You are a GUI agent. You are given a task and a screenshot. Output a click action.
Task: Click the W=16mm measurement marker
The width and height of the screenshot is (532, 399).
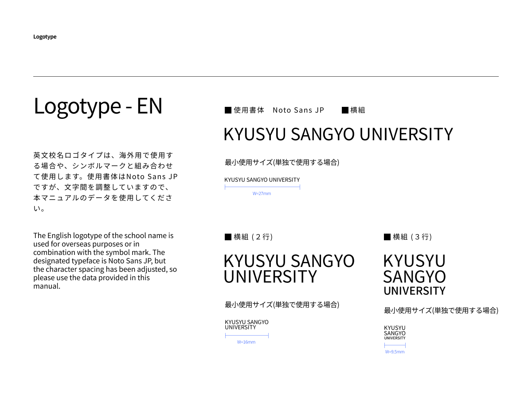(246, 342)
